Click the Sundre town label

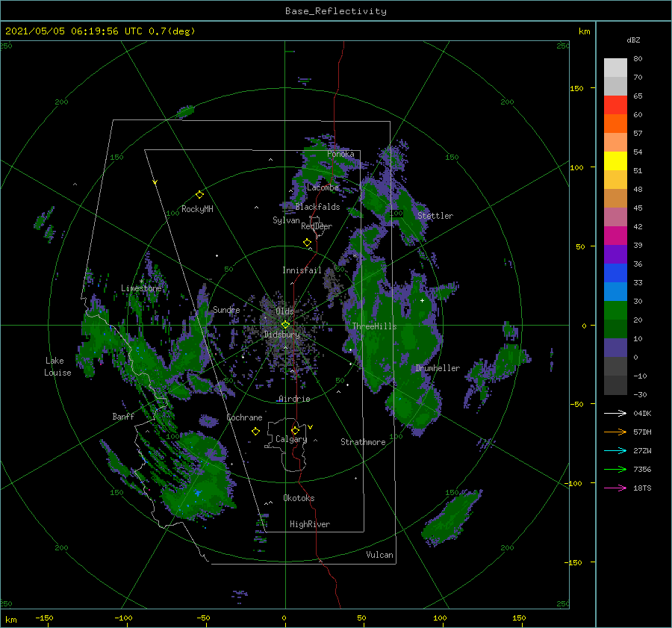pyautogui.click(x=226, y=310)
